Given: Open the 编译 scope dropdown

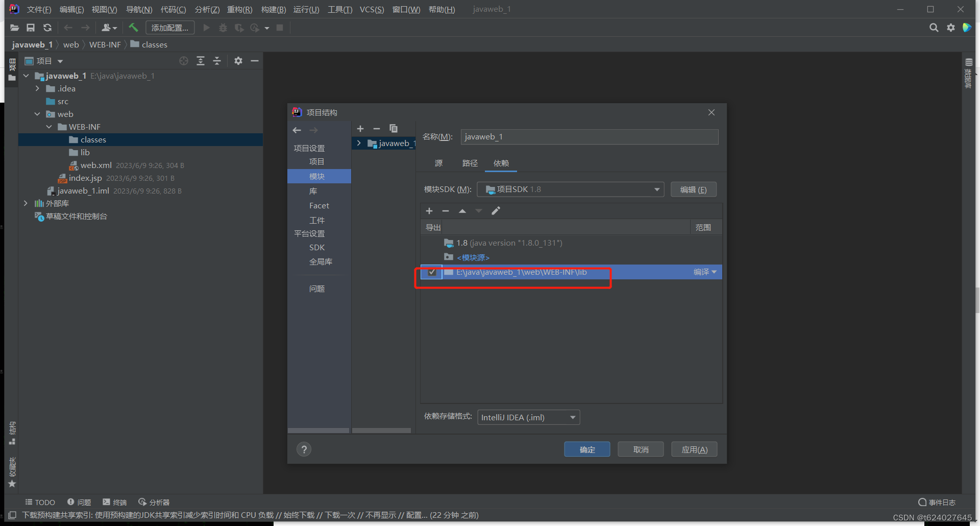Looking at the screenshot, I should [x=705, y=272].
